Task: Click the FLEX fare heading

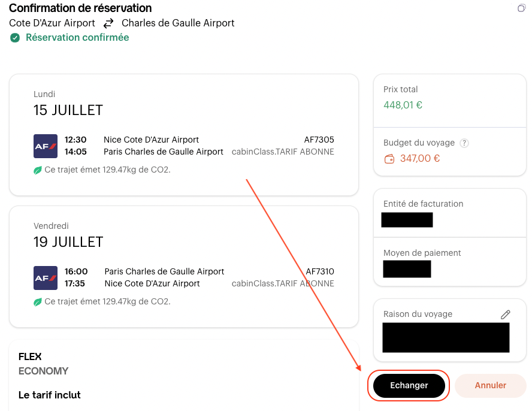Action: 30,356
